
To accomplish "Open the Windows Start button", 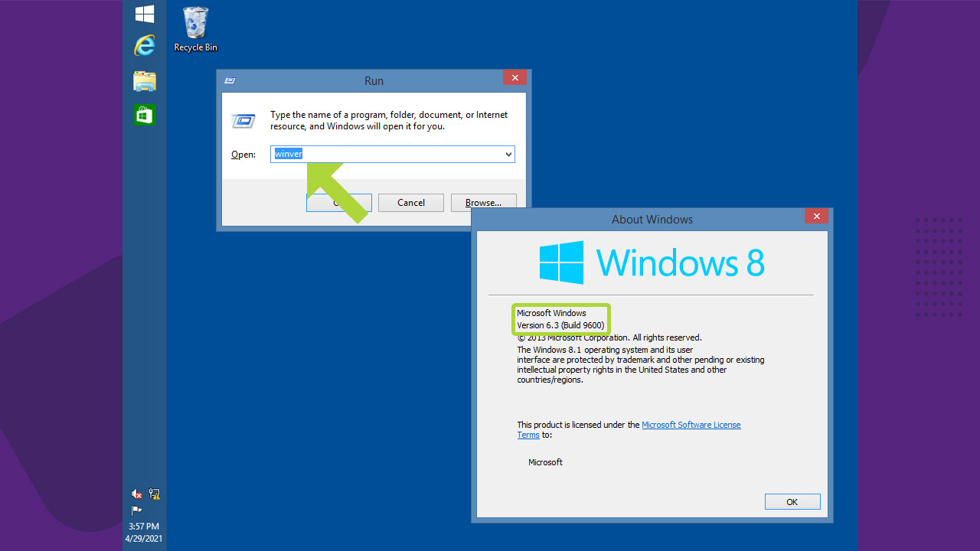I will click(x=145, y=14).
